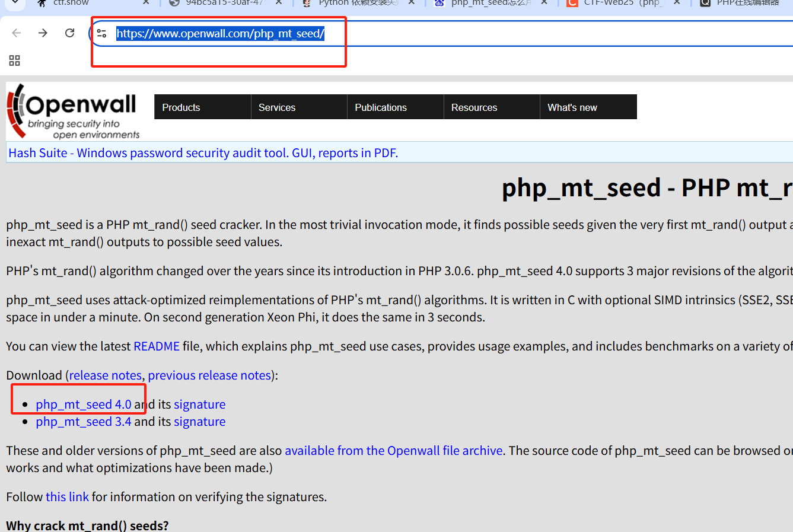Screen dimensions: 793x532
Task: Click the Openwall logo
Action: click(73, 111)
